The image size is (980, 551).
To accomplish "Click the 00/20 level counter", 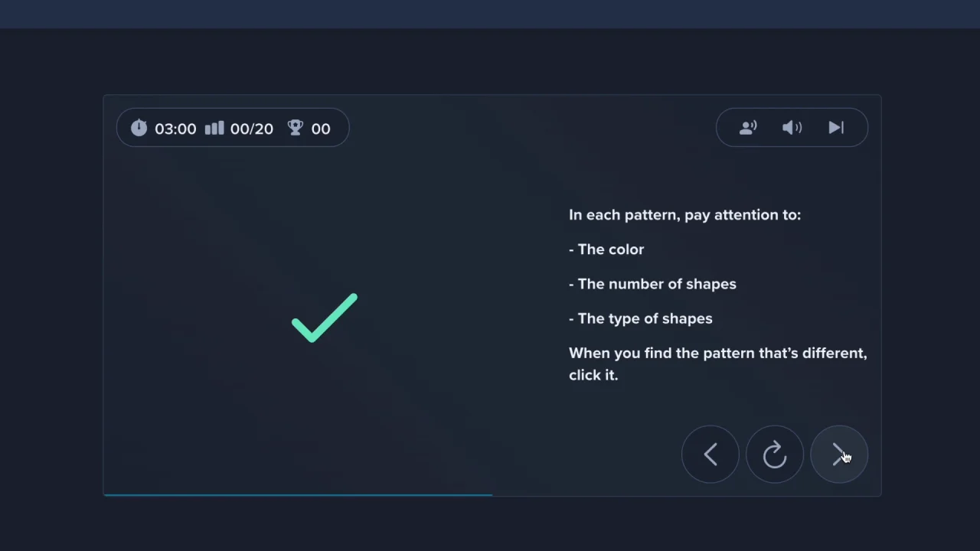I will tap(251, 129).
